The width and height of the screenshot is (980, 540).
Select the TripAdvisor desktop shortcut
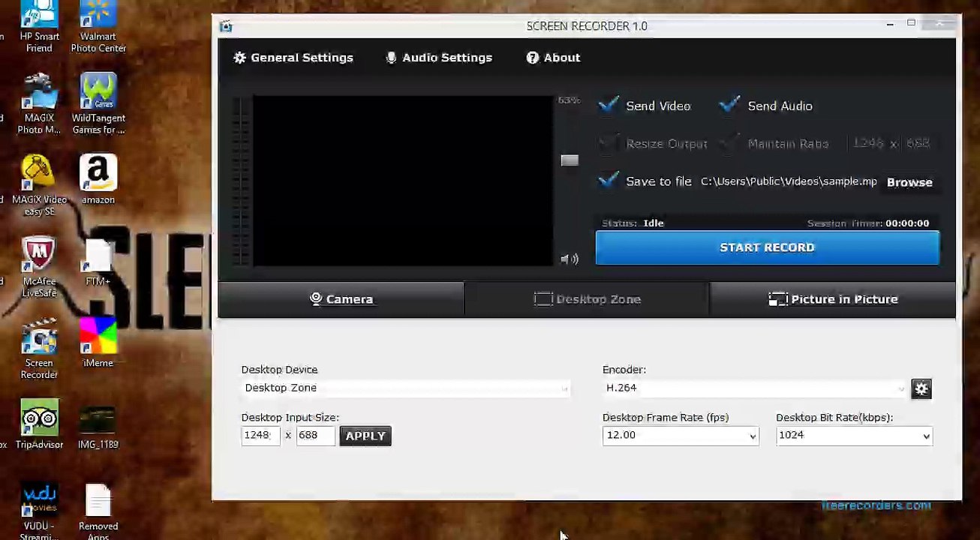39,424
